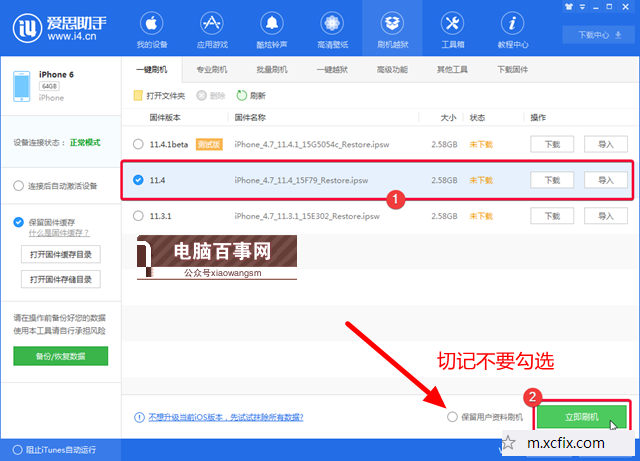Screen dimensions: 640x461
Task: Click 下载 button for 11.4.1beta firmware
Action: (552, 144)
